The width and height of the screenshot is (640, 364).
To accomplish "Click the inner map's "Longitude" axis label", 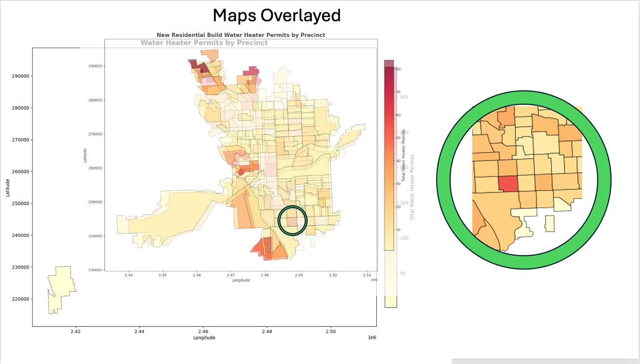I will (x=241, y=280).
